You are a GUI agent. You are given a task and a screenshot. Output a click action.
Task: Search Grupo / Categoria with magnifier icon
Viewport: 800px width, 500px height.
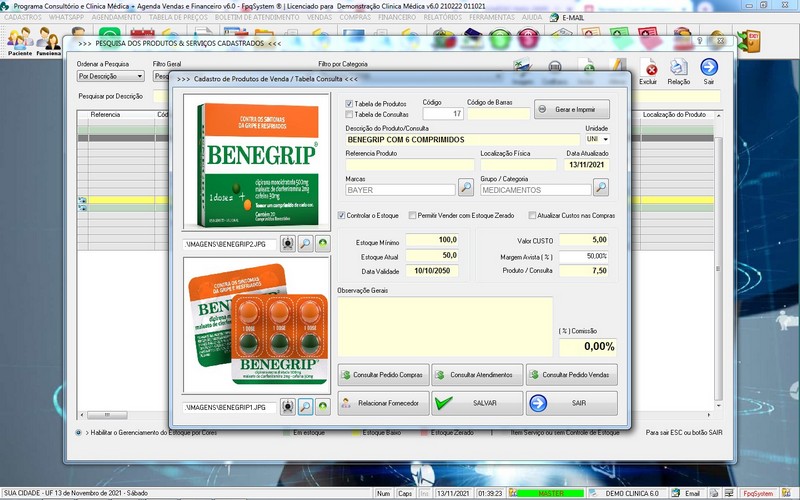click(x=601, y=187)
